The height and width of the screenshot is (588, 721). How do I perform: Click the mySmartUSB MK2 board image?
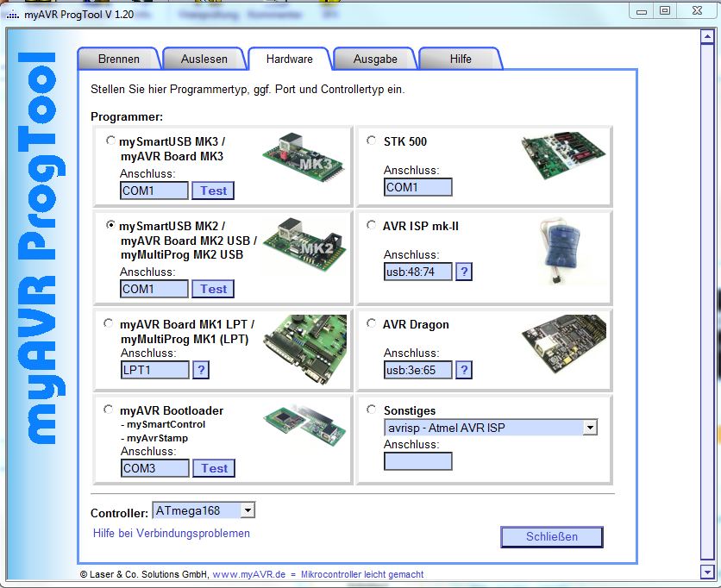click(304, 244)
